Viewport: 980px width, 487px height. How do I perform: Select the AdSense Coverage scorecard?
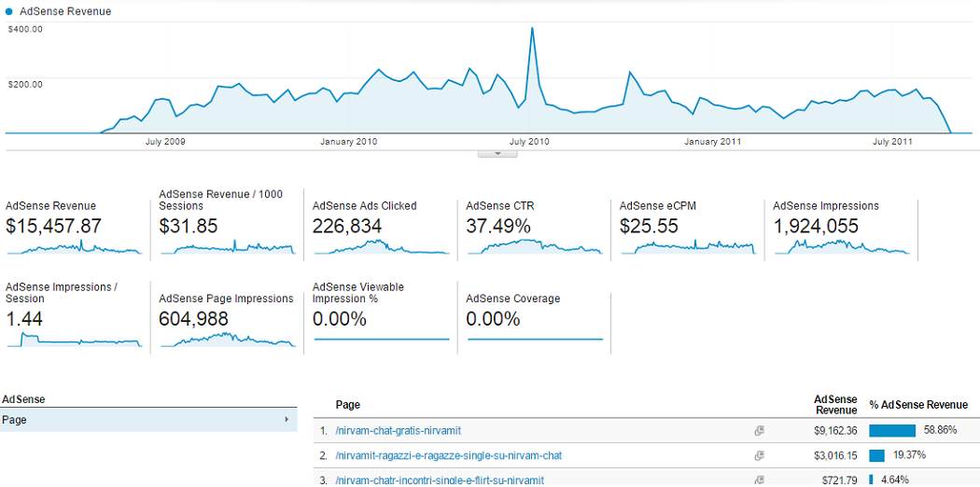pos(534,317)
